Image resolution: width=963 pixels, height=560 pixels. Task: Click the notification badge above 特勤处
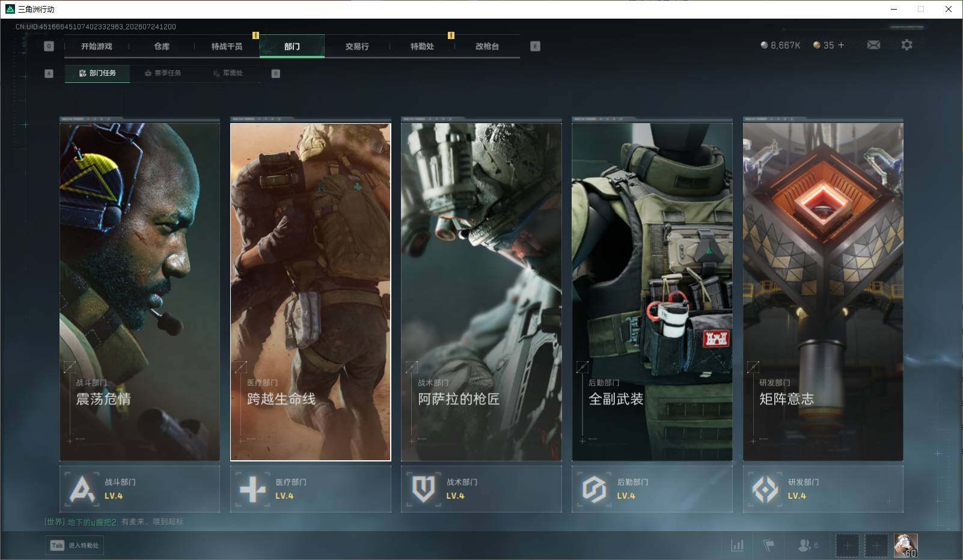click(x=451, y=35)
